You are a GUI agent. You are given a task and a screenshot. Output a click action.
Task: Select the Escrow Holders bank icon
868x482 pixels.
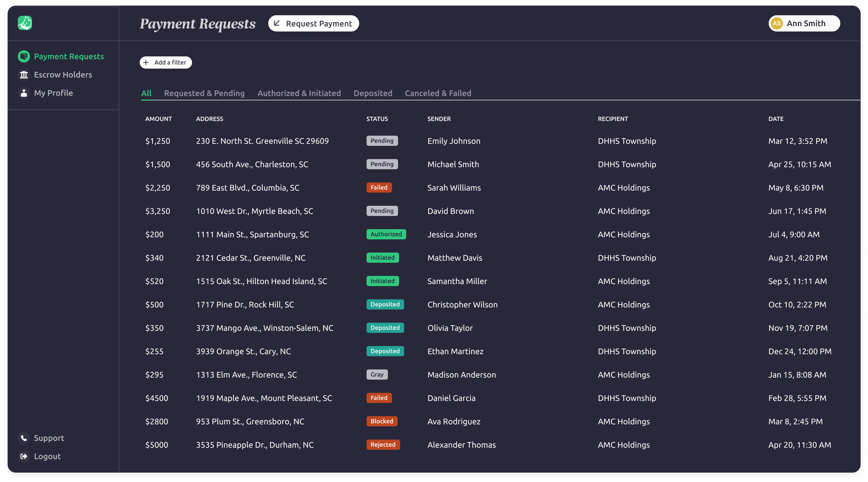(24, 74)
